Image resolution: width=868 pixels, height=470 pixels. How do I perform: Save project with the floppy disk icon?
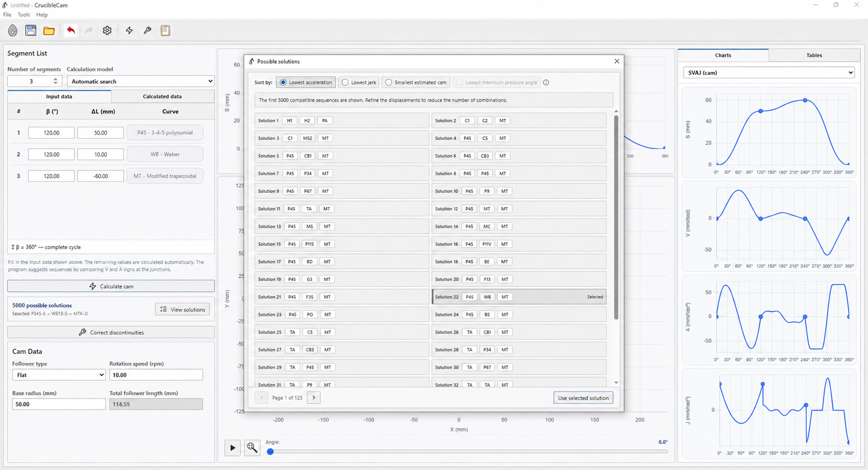(31, 31)
